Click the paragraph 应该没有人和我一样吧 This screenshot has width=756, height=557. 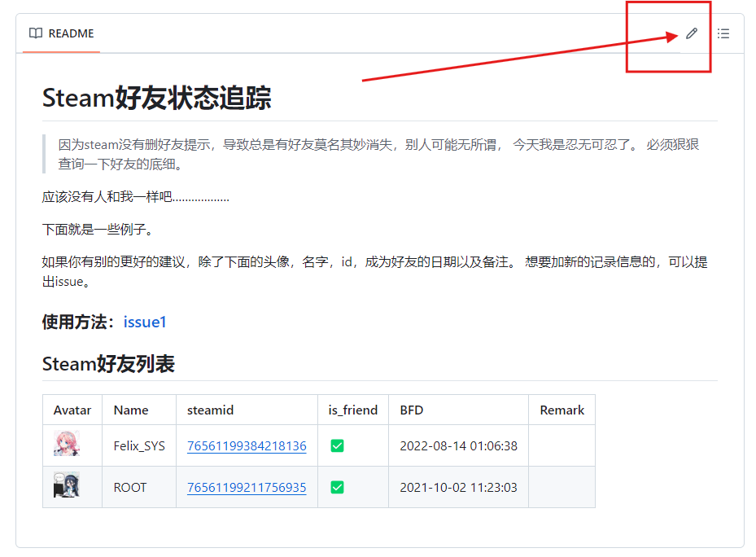pyautogui.click(x=135, y=197)
